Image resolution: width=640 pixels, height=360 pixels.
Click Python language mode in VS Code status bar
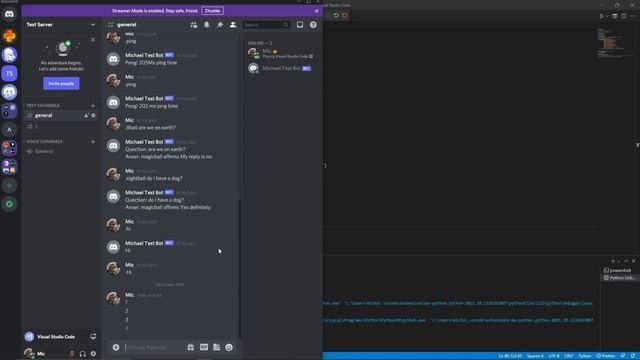pos(584,356)
